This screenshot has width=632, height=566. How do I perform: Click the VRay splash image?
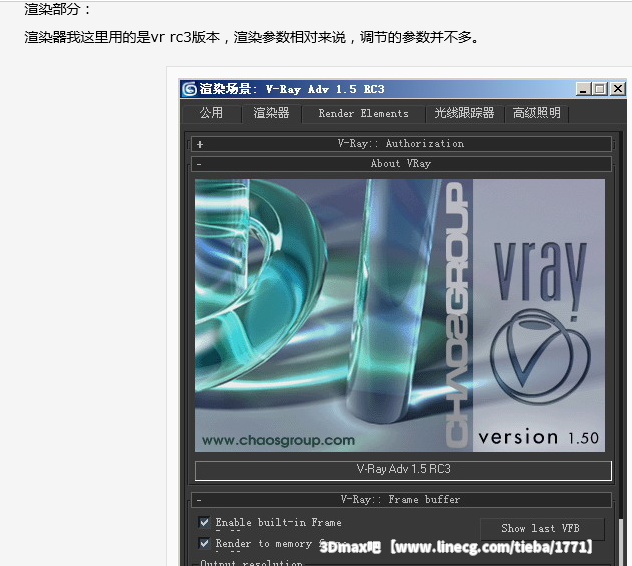coord(400,315)
